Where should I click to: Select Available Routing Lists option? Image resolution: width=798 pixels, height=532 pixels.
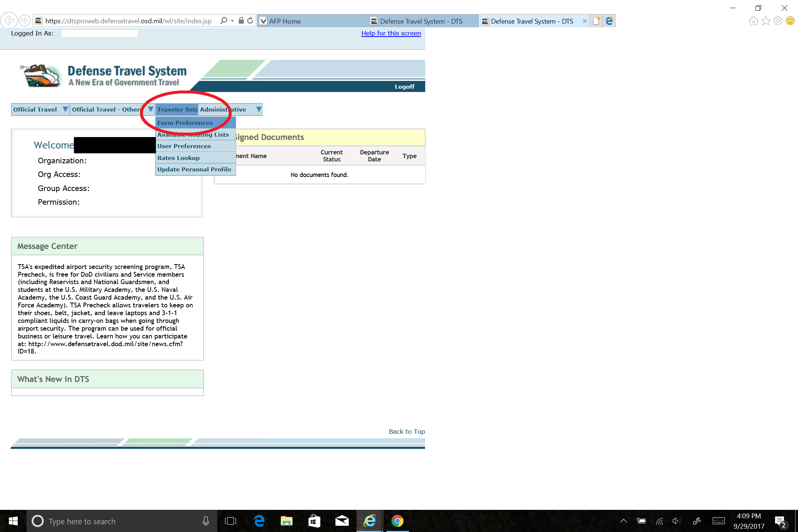click(192, 134)
